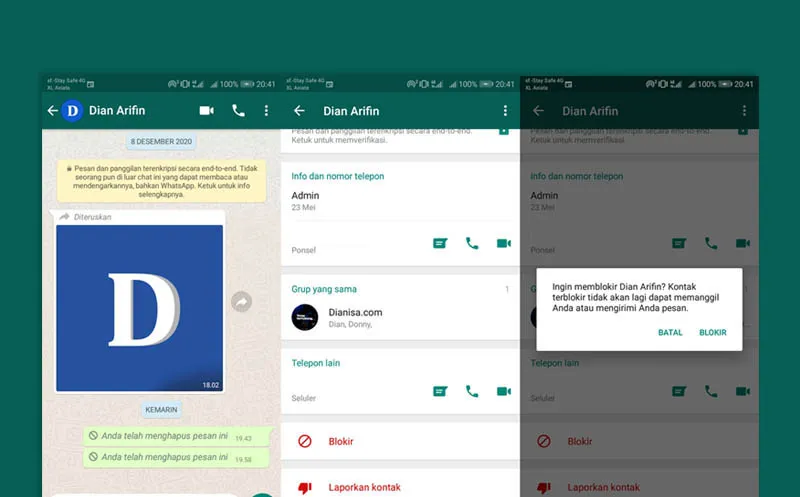Open the overflow menu on the middle contact info screen
Viewport: 800px width, 497px height.
pos(505,111)
